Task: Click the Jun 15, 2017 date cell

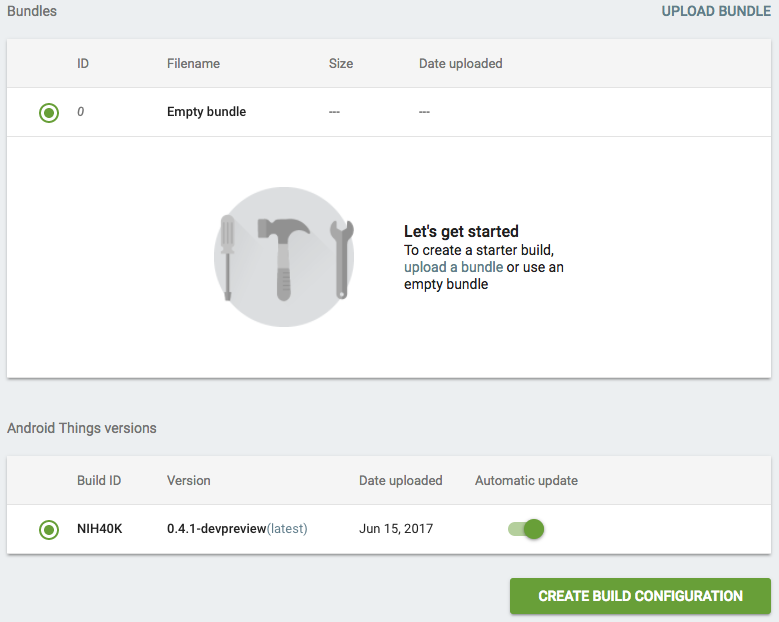Action: (396, 529)
